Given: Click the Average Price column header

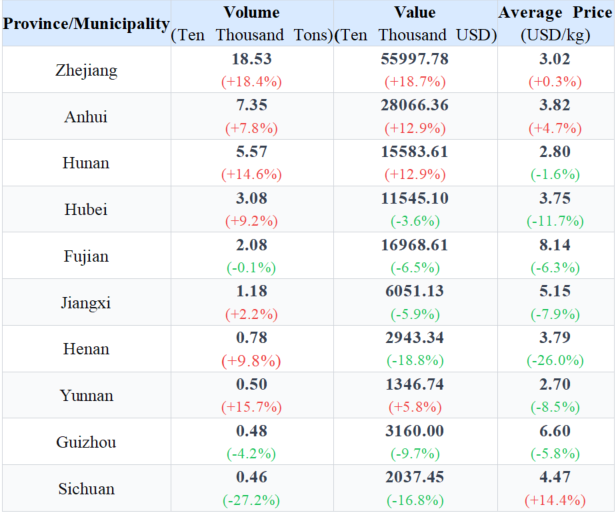Looking at the screenshot, I should point(554,13).
